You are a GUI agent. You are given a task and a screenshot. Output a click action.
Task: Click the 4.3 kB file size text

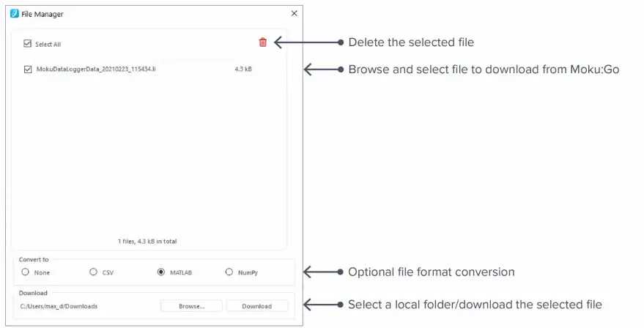pyautogui.click(x=243, y=70)
